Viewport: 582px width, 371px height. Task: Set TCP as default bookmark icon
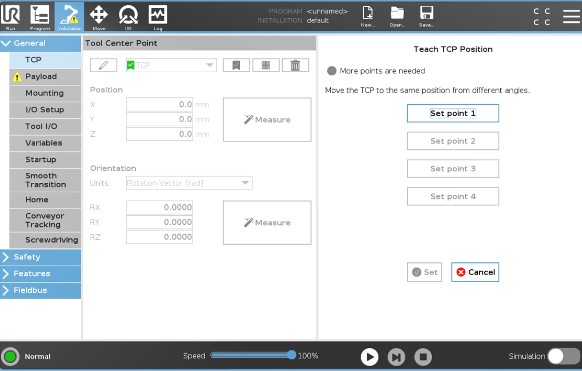coord(236,65)
